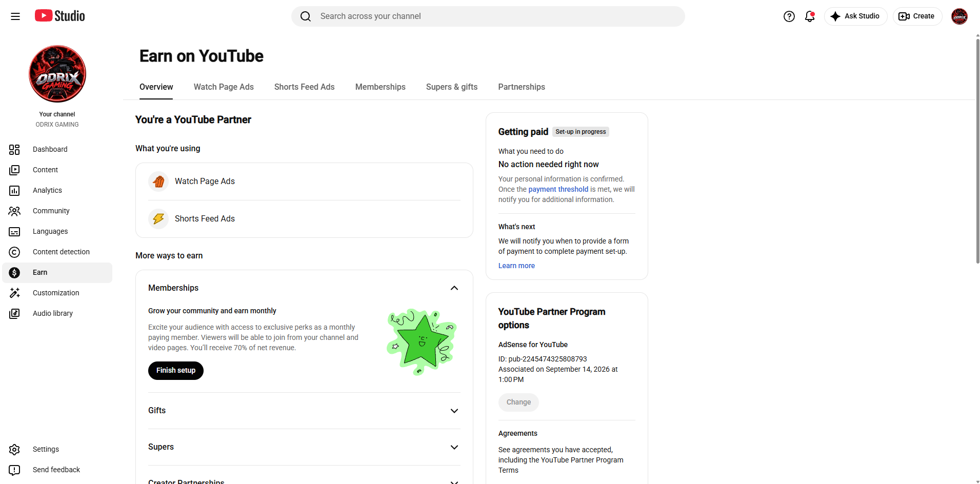Click the Send feedback icon

(x=14, y=470)
